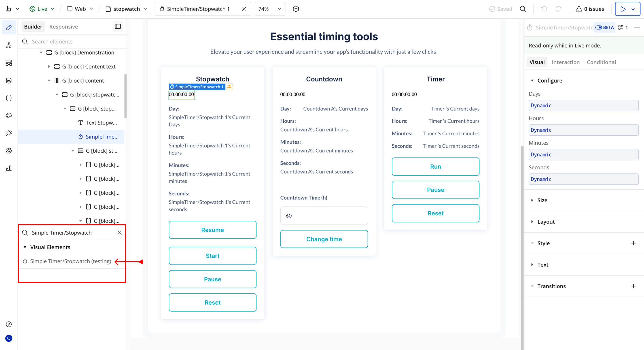Viewport: 644px width, 350px height.
Task: Open the search magnifier in top bar
Action: click(523, 9)
